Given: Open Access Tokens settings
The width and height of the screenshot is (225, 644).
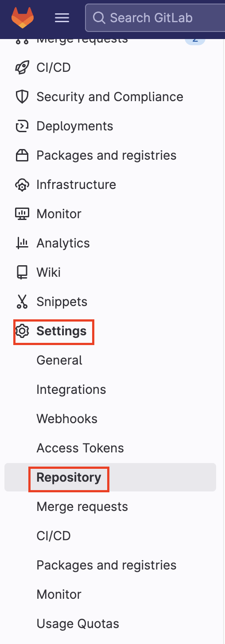Looking at the screenshot, I should point(80,448).
